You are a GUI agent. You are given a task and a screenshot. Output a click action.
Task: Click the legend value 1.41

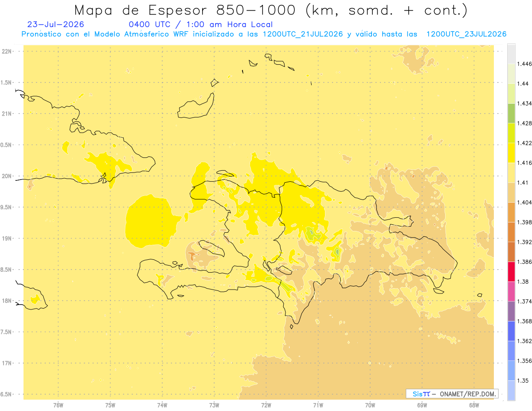[523, 183]
